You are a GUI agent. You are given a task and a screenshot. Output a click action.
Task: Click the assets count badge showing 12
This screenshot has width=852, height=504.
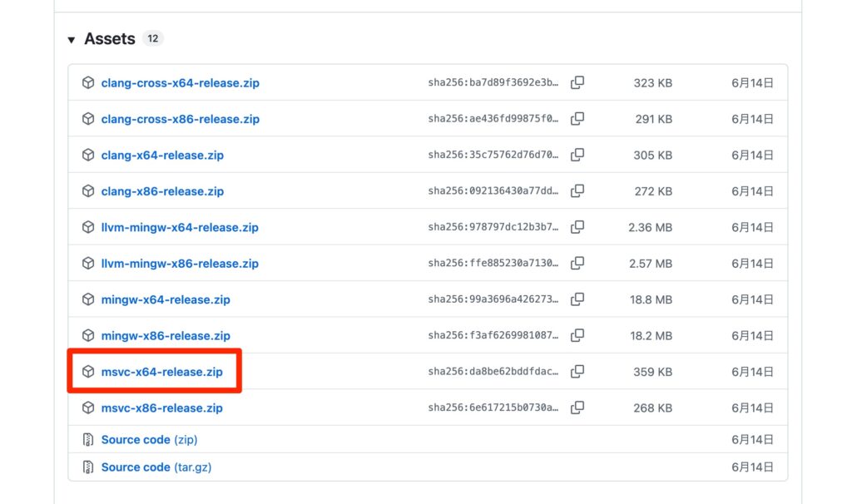pos(152,38)
